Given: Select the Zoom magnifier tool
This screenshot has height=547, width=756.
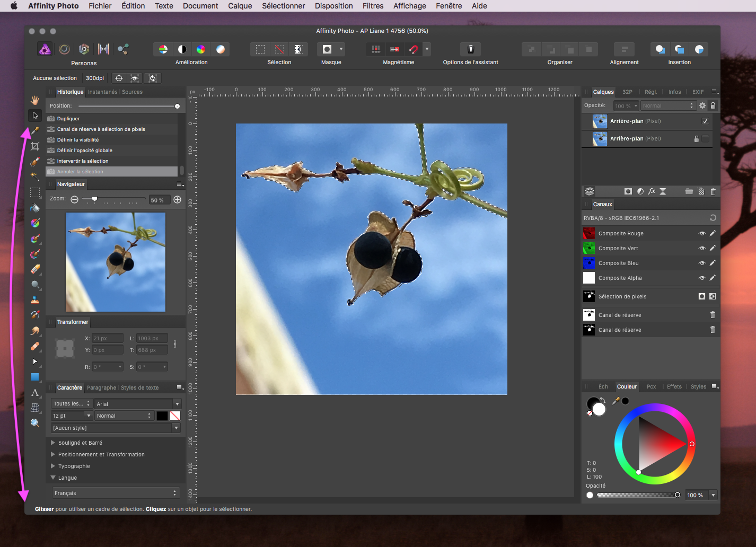Looking at the screenshot, I should 35,423.
